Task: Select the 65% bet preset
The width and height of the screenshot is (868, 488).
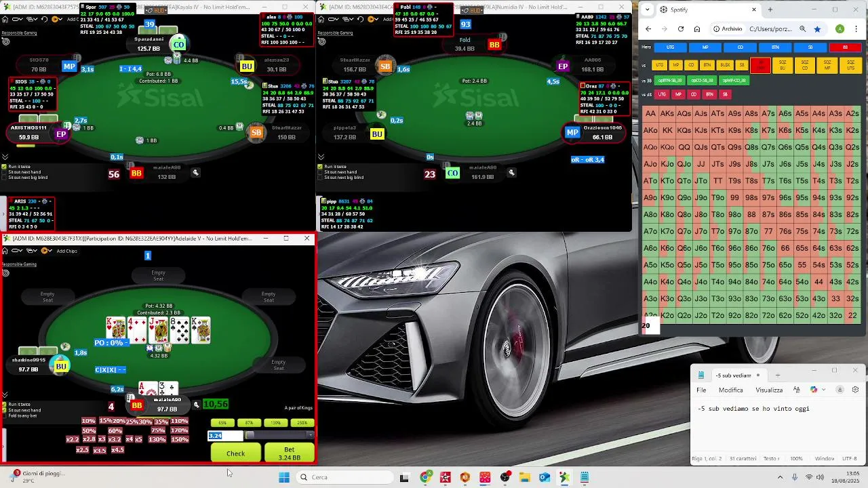Action: [222, 423]
